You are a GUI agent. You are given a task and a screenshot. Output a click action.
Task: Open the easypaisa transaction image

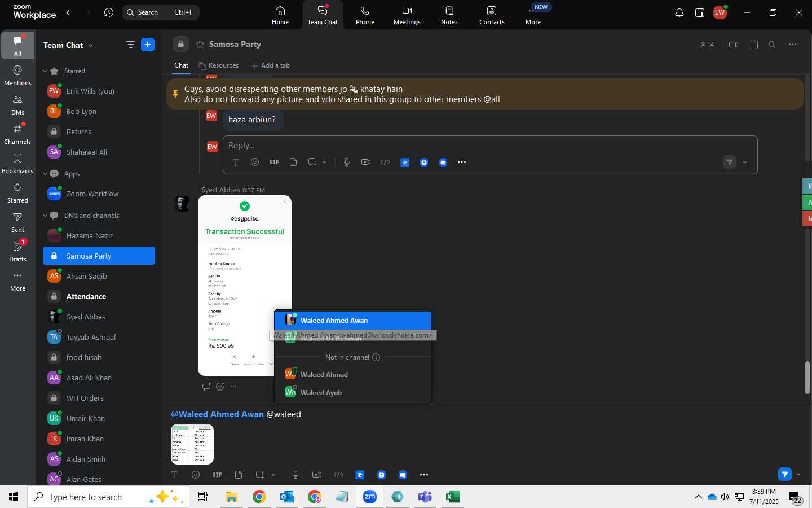(x=244, y=285)
